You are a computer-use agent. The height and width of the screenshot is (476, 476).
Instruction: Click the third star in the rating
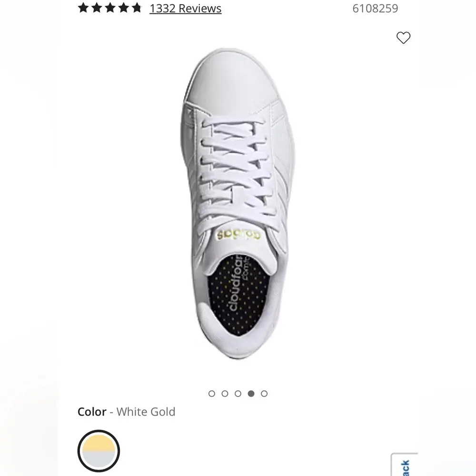click(109, 8)
